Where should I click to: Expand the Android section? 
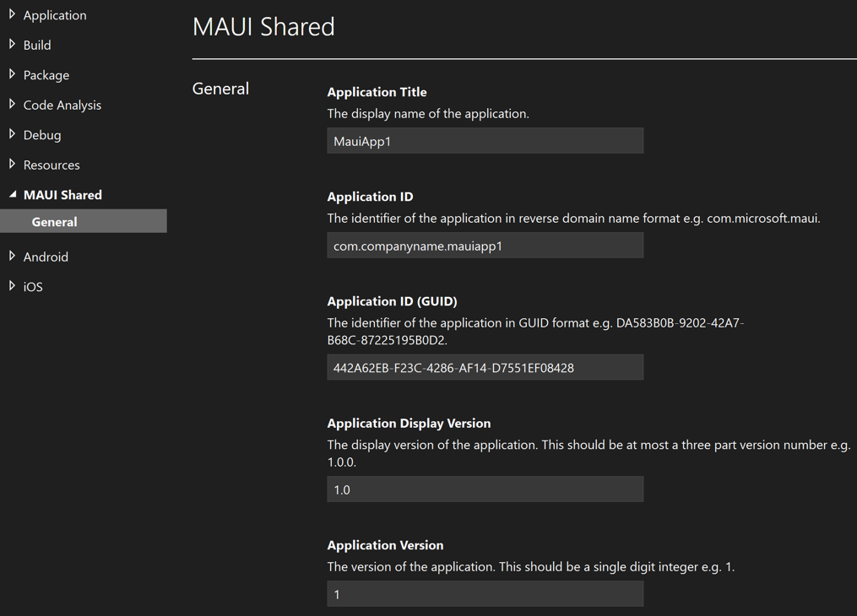pyautogui.click(x=12, y=257)
